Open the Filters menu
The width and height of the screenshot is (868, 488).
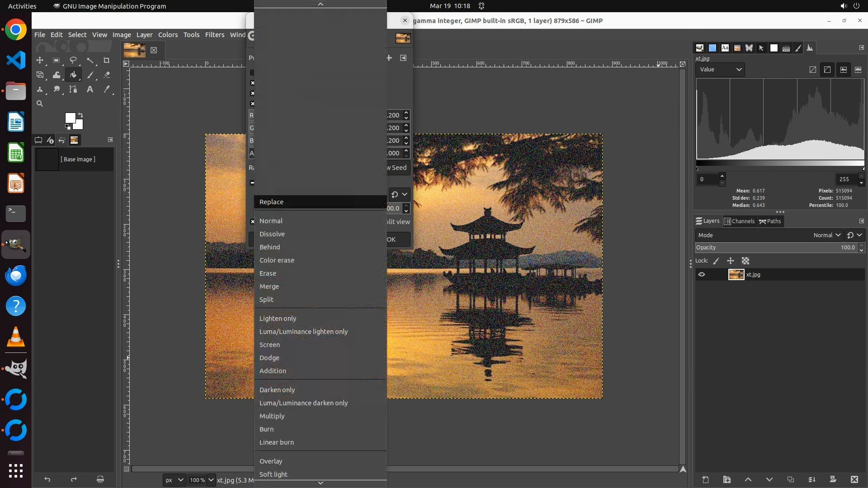pos(214,35)
